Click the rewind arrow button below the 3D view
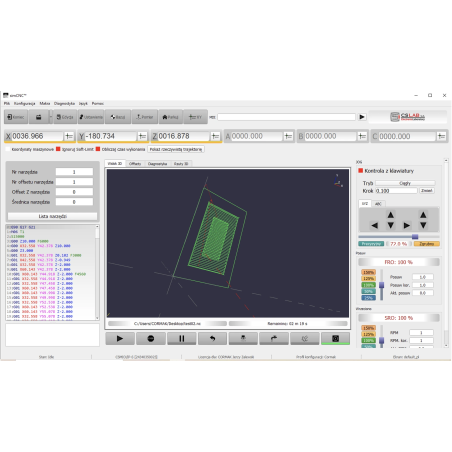 click(x=212, y=338)
